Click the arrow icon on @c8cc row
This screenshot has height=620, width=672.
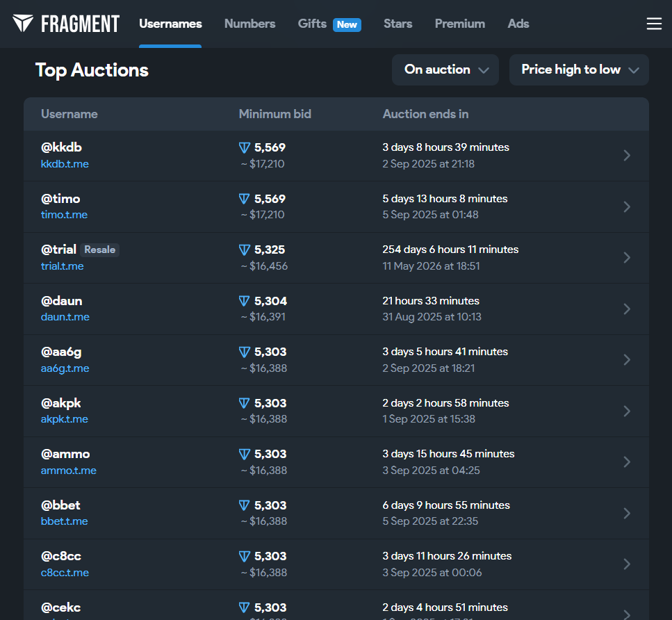coord(626,564)
